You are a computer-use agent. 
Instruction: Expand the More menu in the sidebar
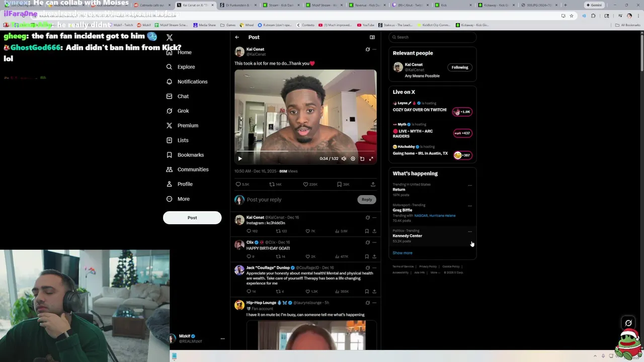(x=178, y=199)
